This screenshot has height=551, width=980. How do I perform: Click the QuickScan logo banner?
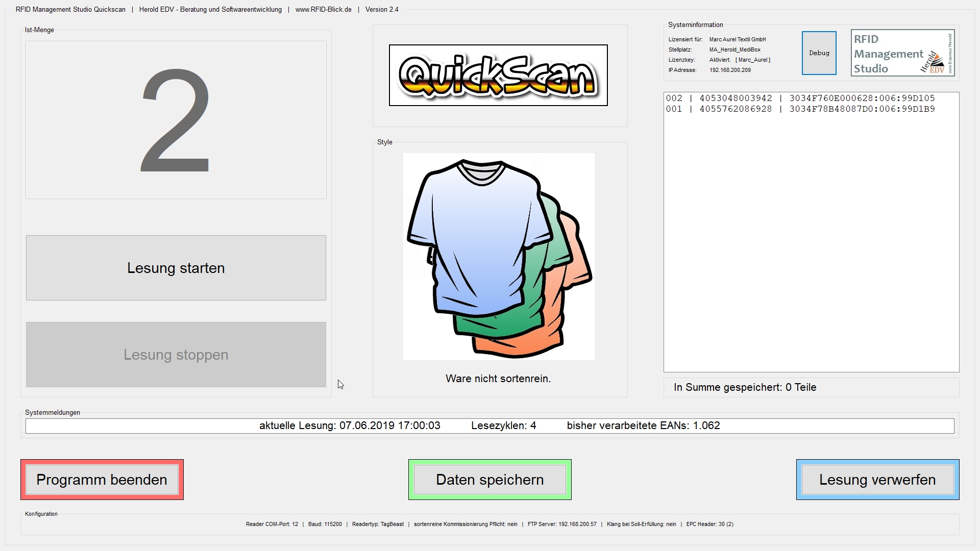click(498, 76)
